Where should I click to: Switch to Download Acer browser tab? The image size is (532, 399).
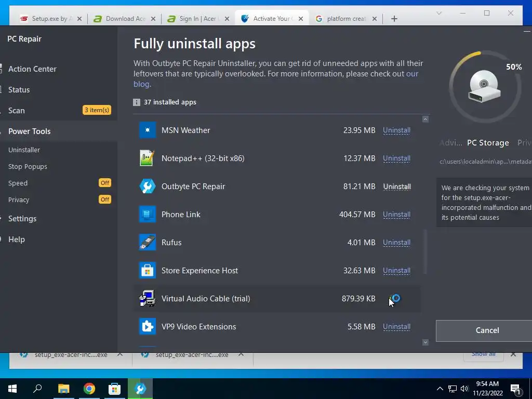click(124, 19)
